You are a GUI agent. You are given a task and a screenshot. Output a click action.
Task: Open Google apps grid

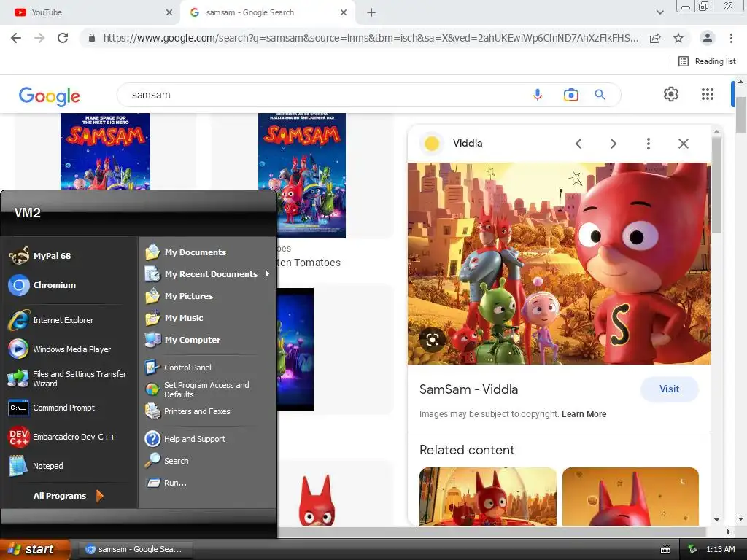708,94
